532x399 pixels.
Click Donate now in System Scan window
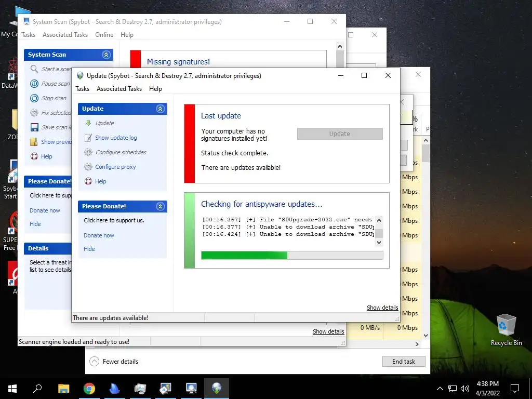click(45, 210)
